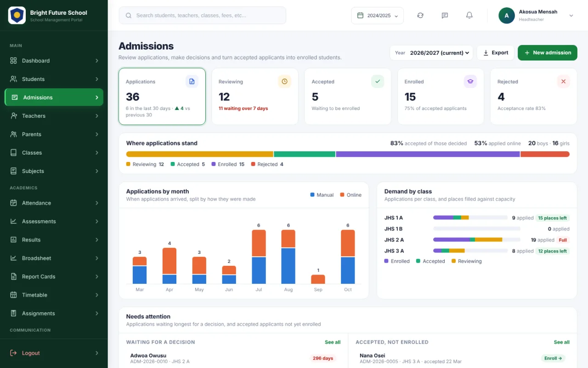The width and height of the screenshot is (588, 368).
Task: Open the messages chat icon
Action: point(445,16)
